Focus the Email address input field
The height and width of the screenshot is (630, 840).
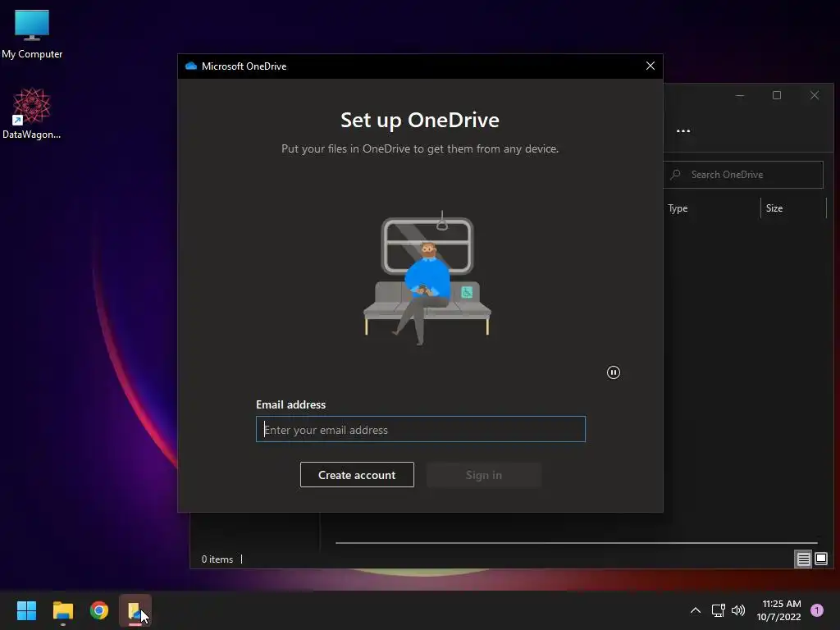coord(421,429)
